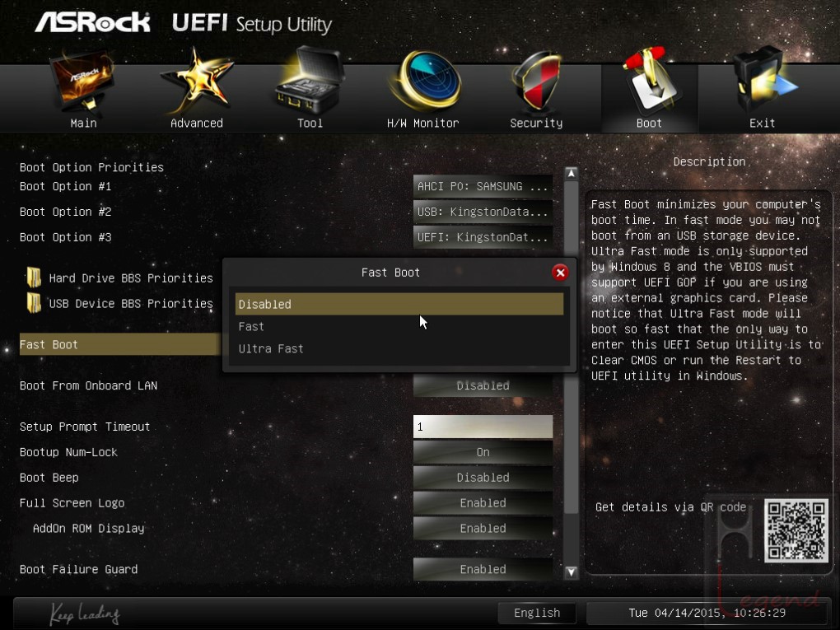Select the Boot Option #3 label
This screenshot has height=630, width=840.
pyautogui.click(x=65, y=237)
